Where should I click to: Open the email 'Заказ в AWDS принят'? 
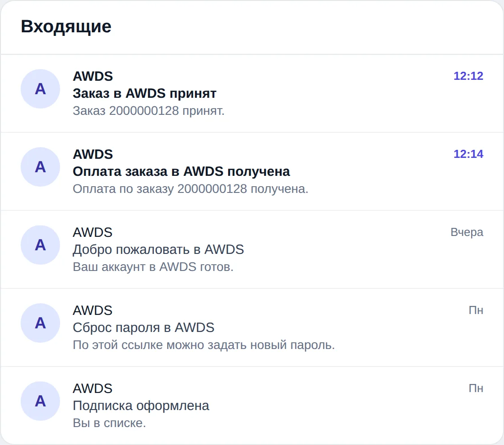(x=252, y=93)
